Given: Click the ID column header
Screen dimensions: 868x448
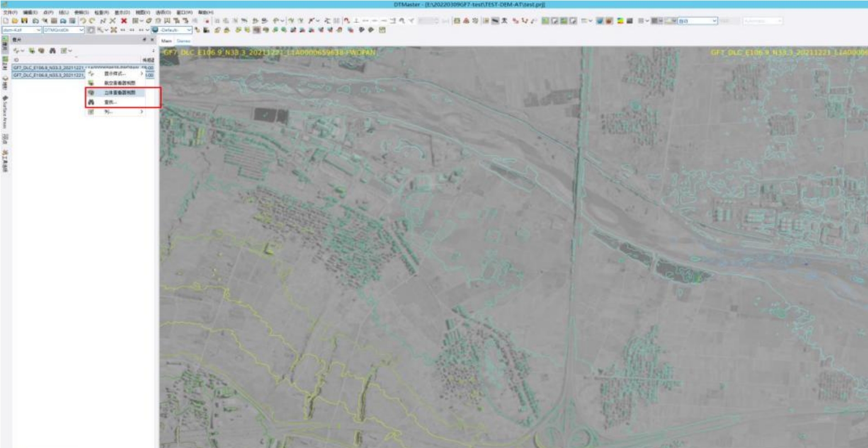Looking at the screenshot, I should click(x=17, y=60).
